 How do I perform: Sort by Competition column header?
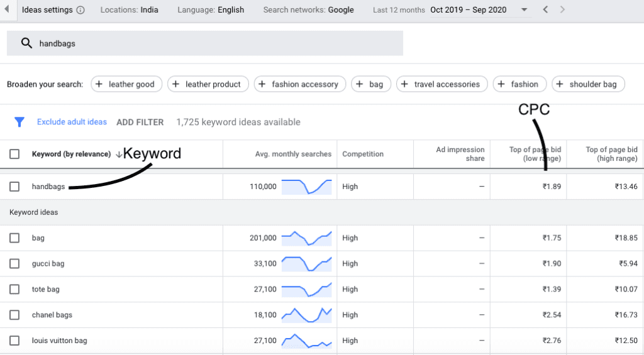point(363,154)
